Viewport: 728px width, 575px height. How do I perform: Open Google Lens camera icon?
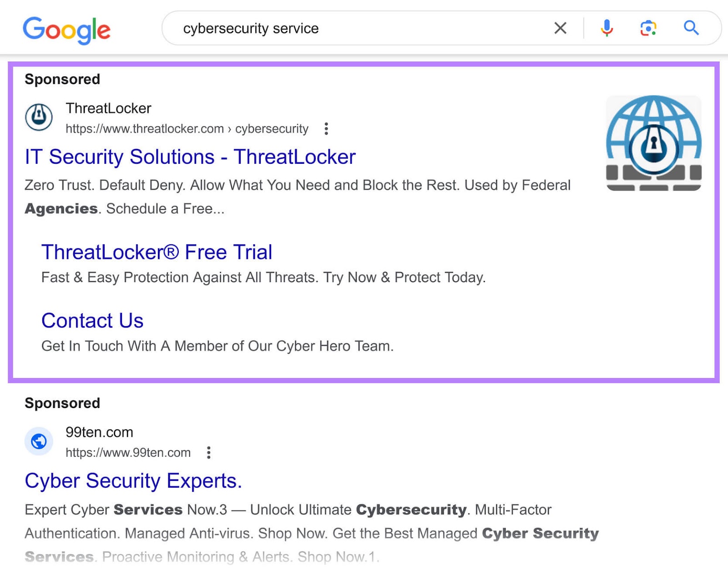point(648,28)
